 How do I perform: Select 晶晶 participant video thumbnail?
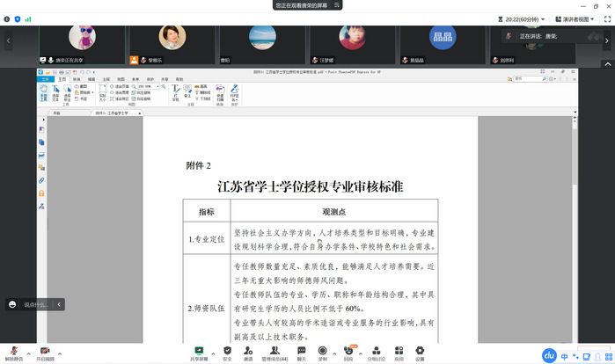pyautogui.click(x=442, y=40)
